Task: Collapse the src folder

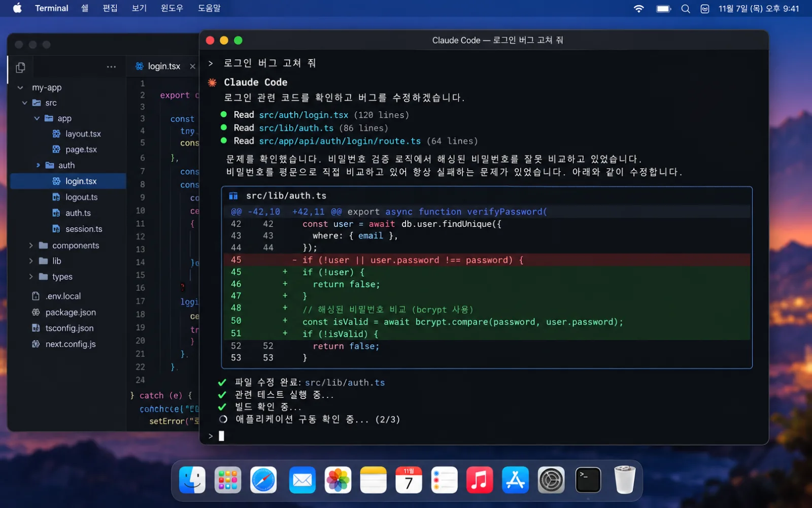Action: tap(25, 103)
